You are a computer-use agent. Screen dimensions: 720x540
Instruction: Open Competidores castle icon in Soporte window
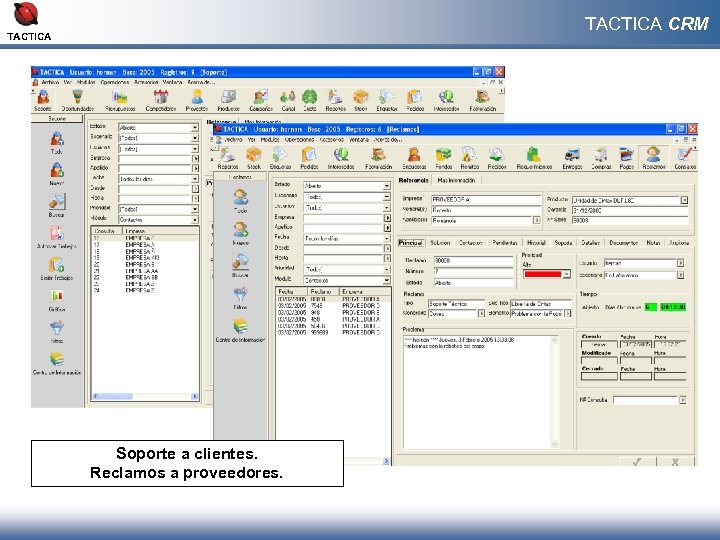161,101
